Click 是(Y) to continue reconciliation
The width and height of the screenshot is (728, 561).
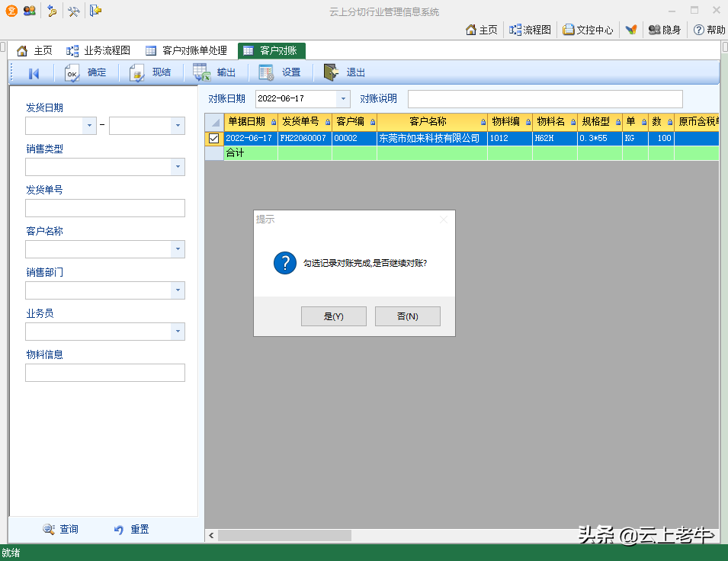coord(334,316)
